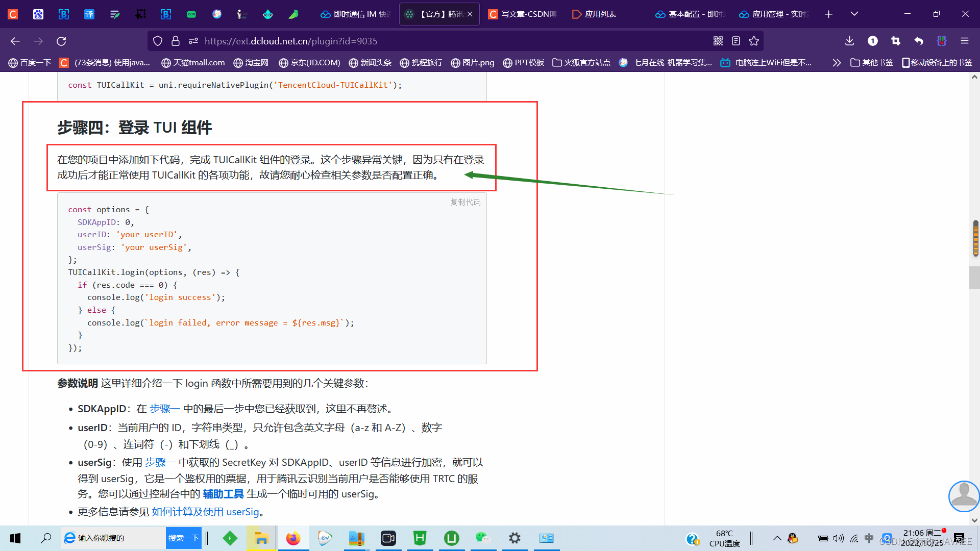The height and width of the screenshot is (551, 980).
Task: Open site permissions icon in address bar
Action: pyautogui.click(x=193, y=41)
